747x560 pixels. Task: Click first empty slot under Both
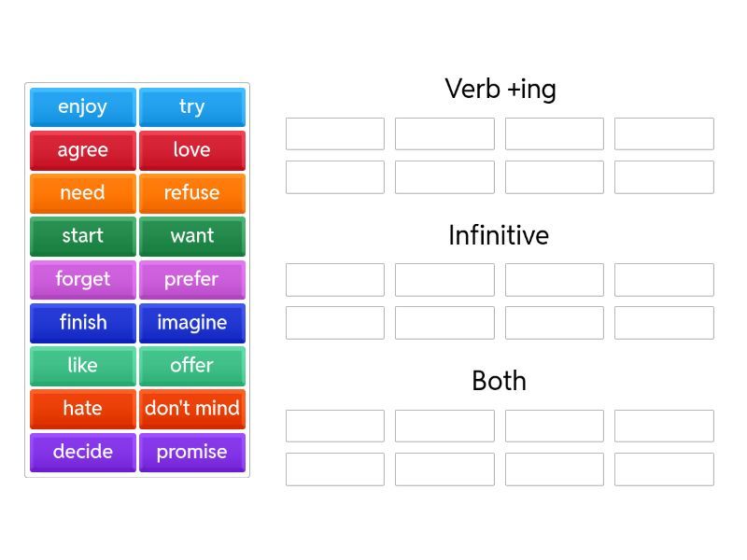point(334,426)
